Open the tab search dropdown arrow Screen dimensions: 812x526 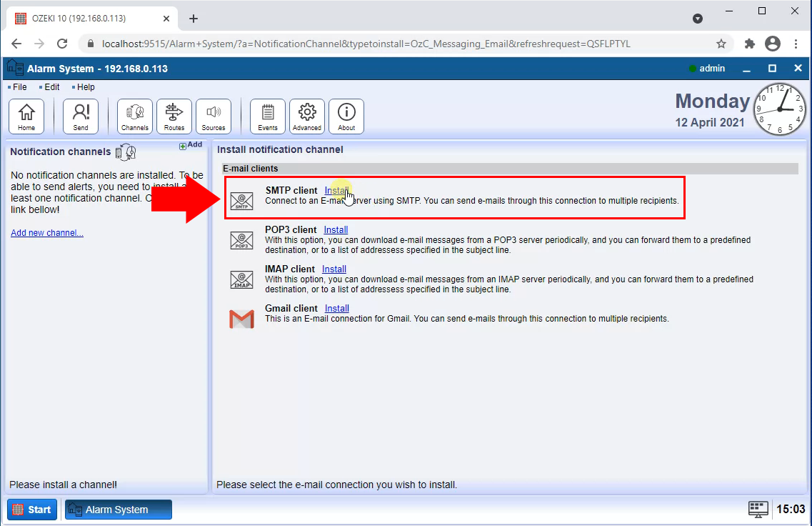(698, 19)
